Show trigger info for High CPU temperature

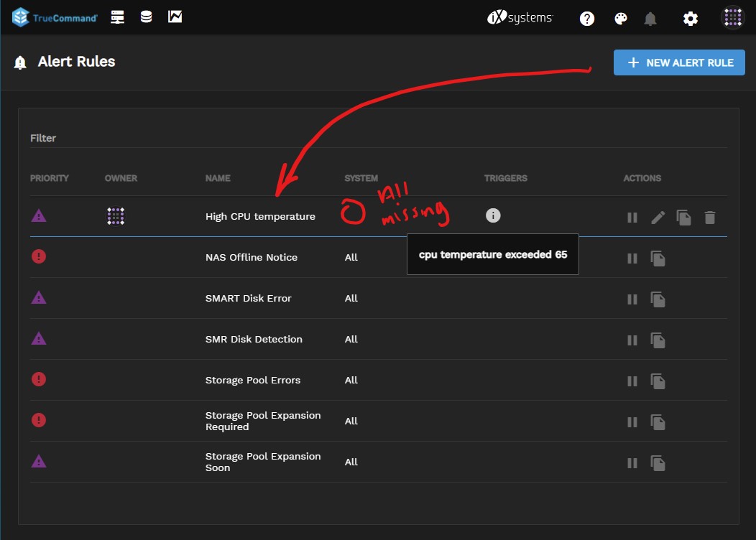[x=493, y=215]
